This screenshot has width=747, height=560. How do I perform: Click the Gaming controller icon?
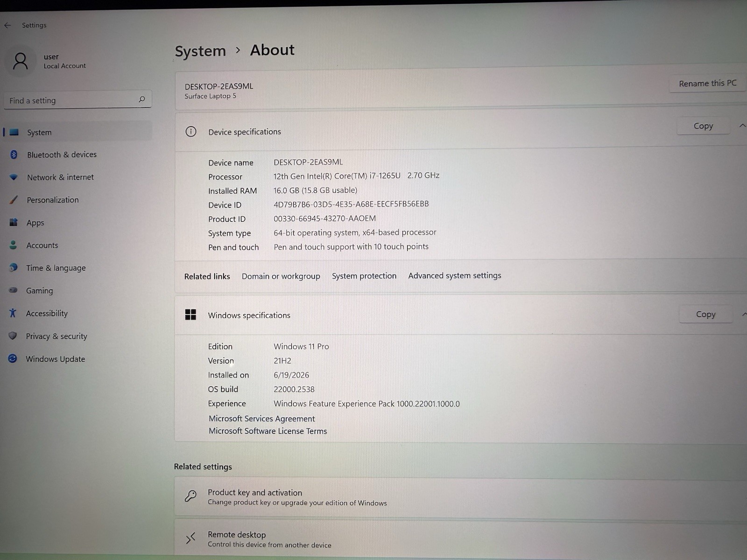(13, 290)
